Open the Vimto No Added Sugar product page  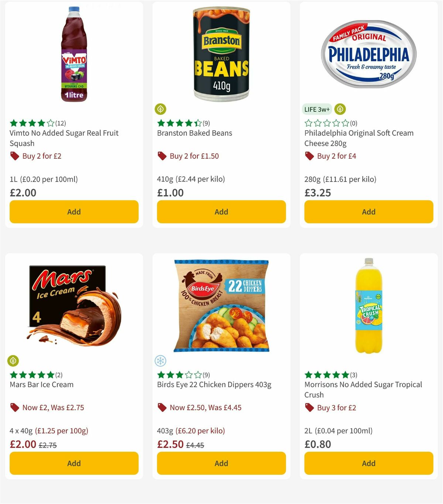coord(63,138)
